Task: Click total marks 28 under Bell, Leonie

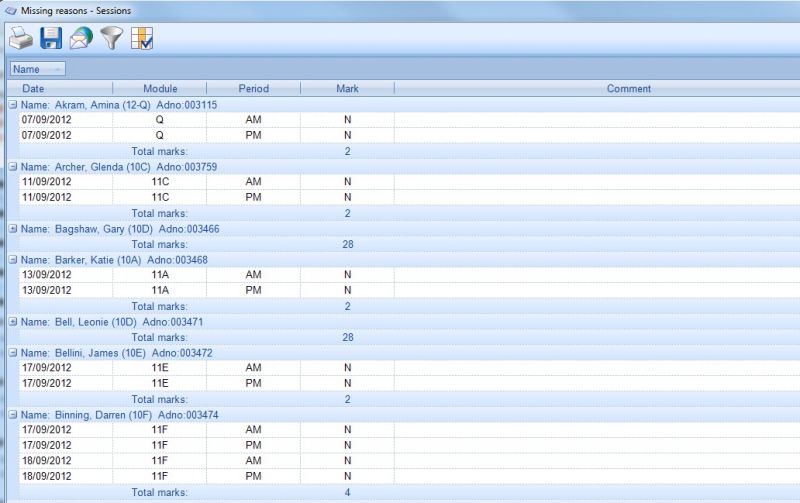Action: click(x=348, y=337)
